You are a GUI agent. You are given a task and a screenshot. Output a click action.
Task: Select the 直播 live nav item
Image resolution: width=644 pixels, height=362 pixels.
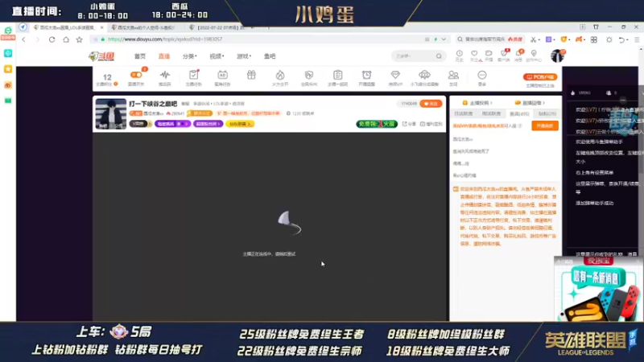point(164,56)
